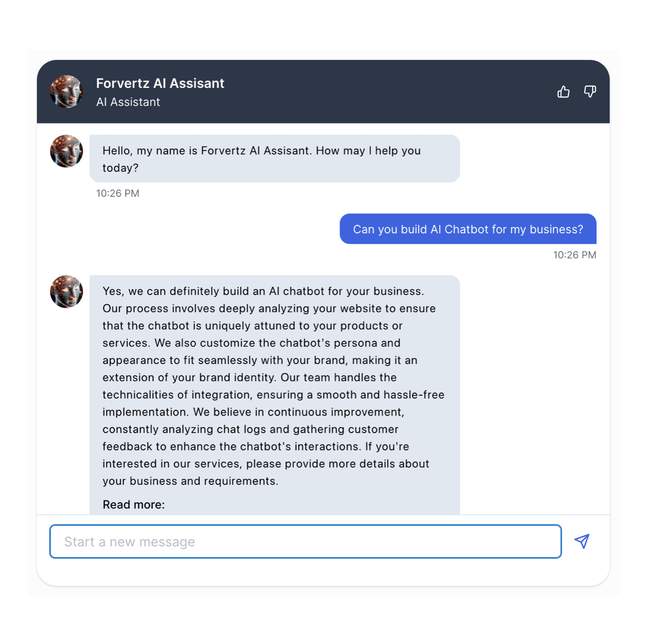Click the 10:26 PM timestamp under user message
This screenshot has height=644, width=647.
pyautogui.click(x=575, y=255)
